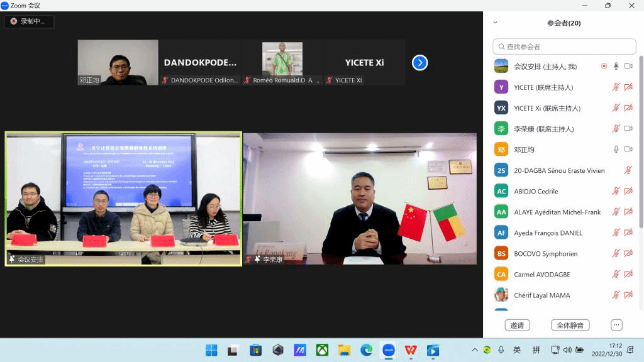Click the 邀请 invite button
The image size is (644, 362).
[x=517, y=325]
